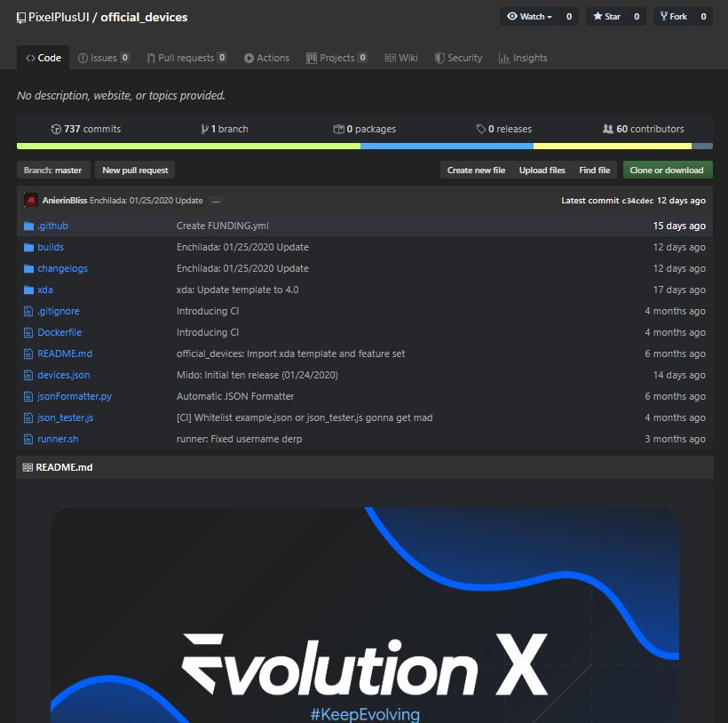Click the Dockerfile file icon
The image size is (728, 723).
tap(28, 332)
